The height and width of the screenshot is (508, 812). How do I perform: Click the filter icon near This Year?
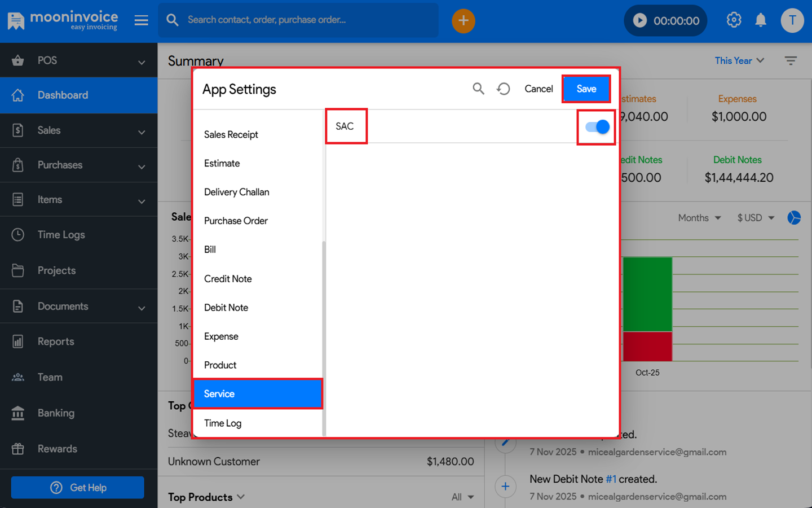click(x=791, y=61)
